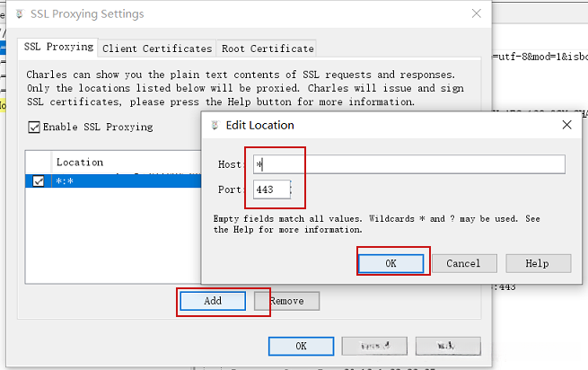The height and width of the screenshot is (370, 588).
Task: Click the Add location button
Action: click(x=213, y=301)
